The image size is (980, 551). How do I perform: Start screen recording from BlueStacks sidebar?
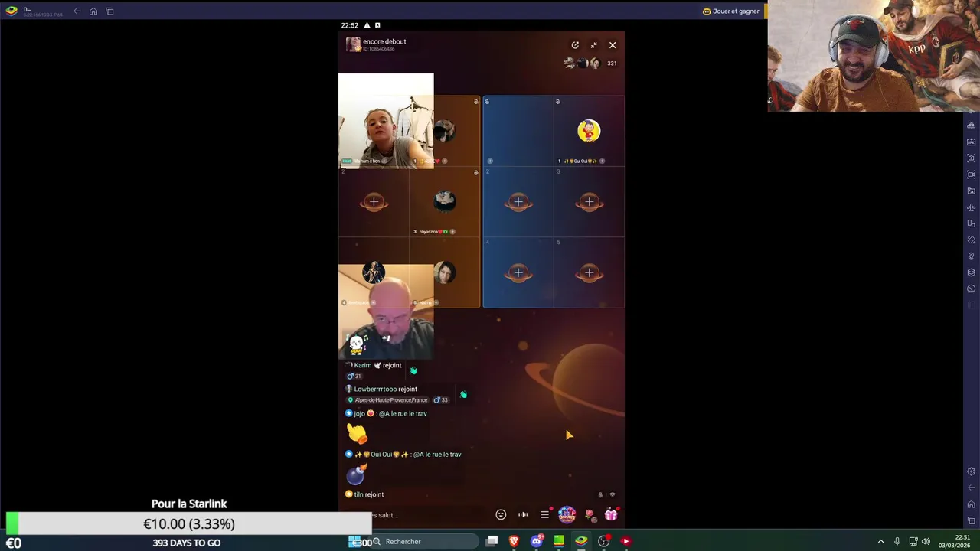coord(972,174)
